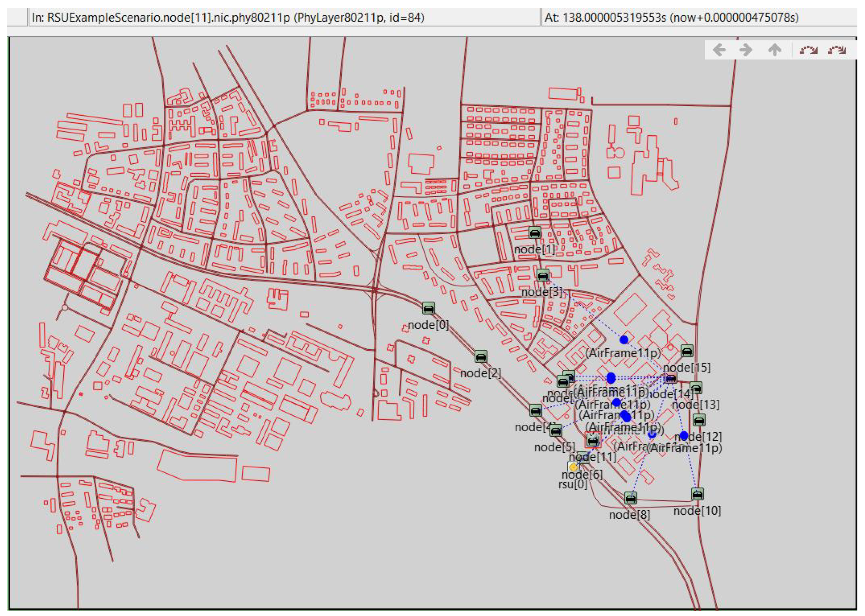Select the node[1] car icon

[x=534, y=232]
